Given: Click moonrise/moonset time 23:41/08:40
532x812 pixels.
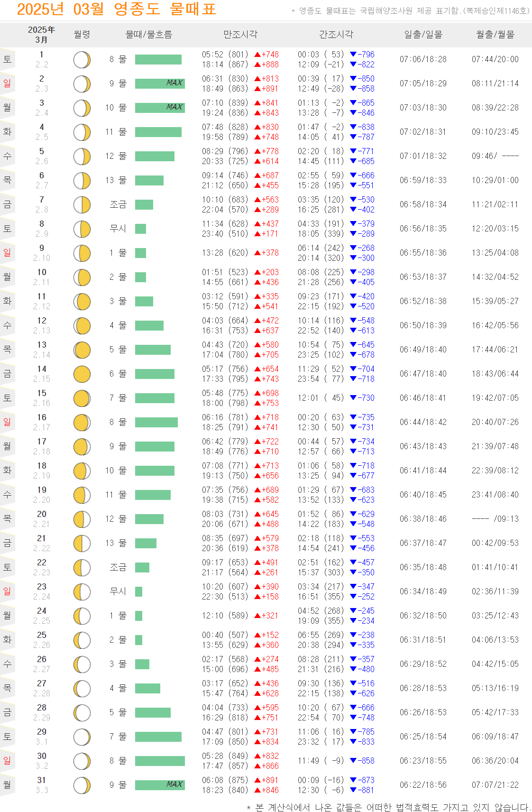Looking at the screenshot, I should pos(495,495).
